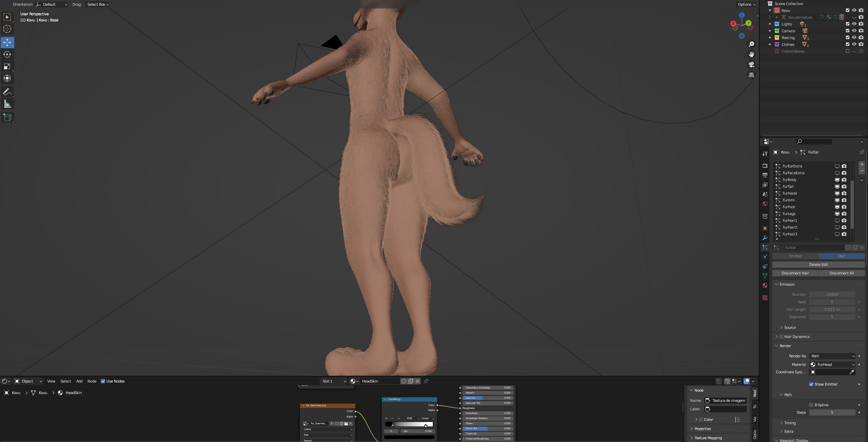868x442 pixels.
Task: Click the Hair Length value field
Action: click(x=832, y=310)
